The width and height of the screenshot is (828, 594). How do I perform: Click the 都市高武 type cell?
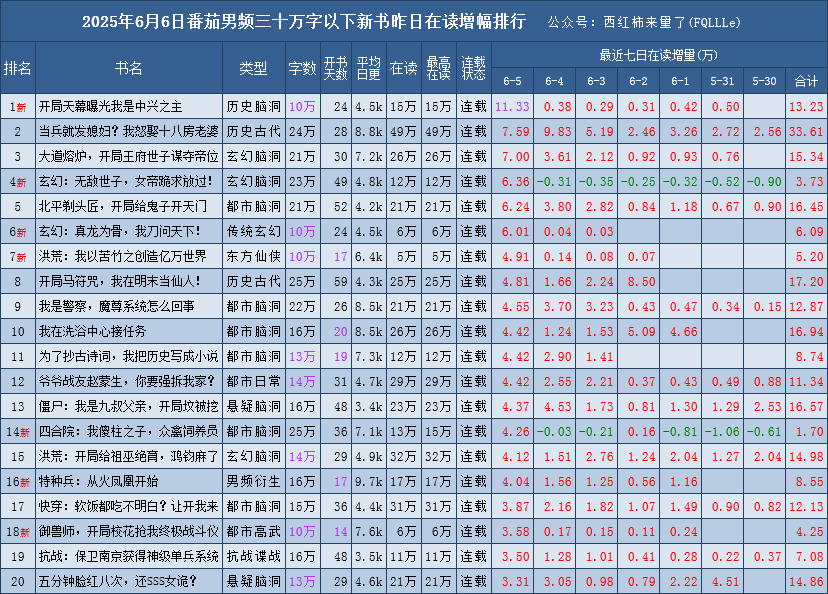point(254,531)
